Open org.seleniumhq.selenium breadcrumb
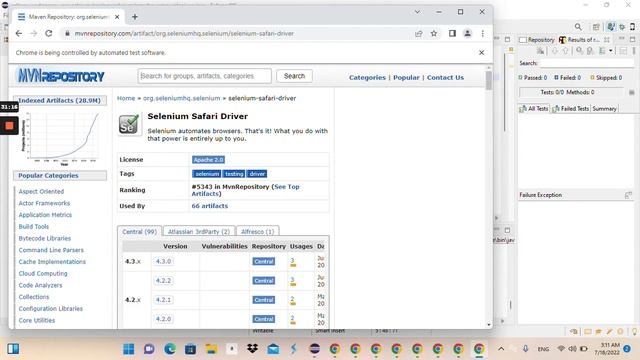The image size is (640, 360). pos(181,98)
